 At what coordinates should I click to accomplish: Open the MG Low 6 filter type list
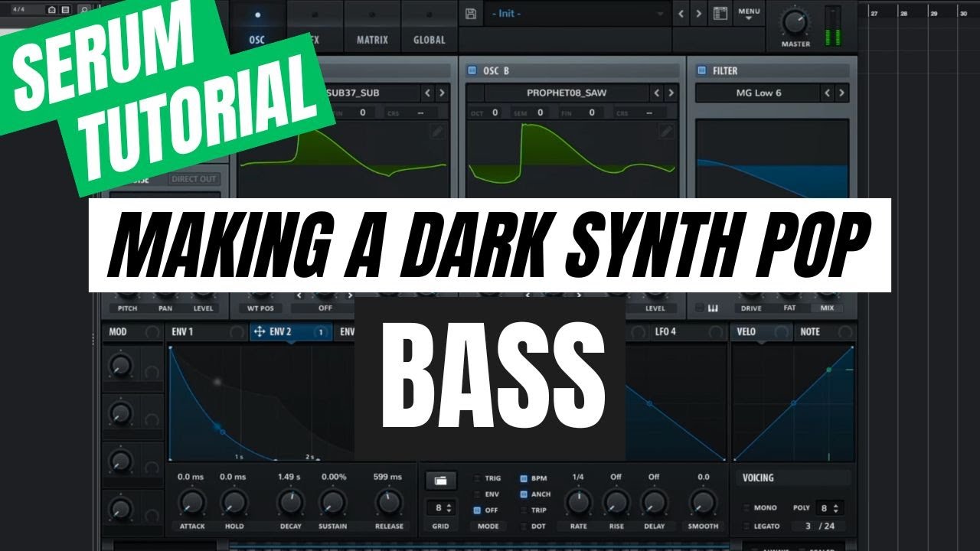point(757,93)
